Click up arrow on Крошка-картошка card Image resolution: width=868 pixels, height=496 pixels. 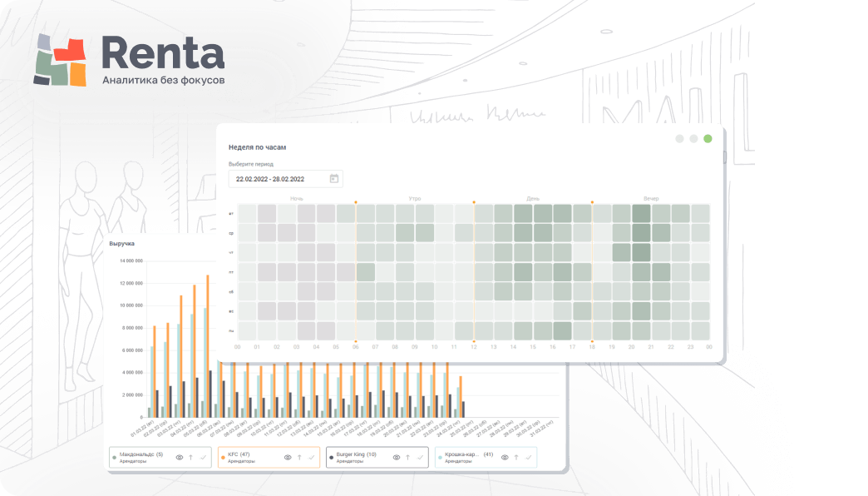pos(516,458)
